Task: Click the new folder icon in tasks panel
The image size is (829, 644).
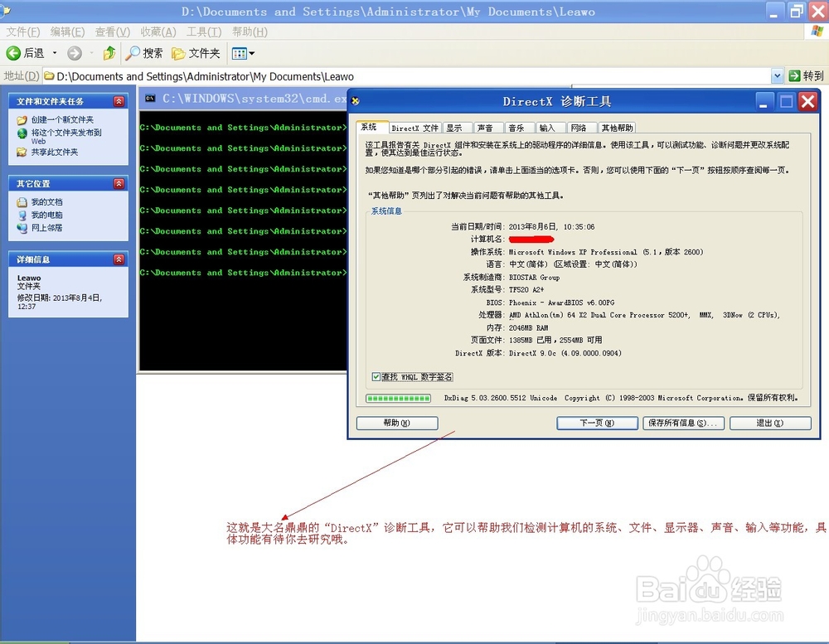Action: pyautogui.click(x=22, y=120)
